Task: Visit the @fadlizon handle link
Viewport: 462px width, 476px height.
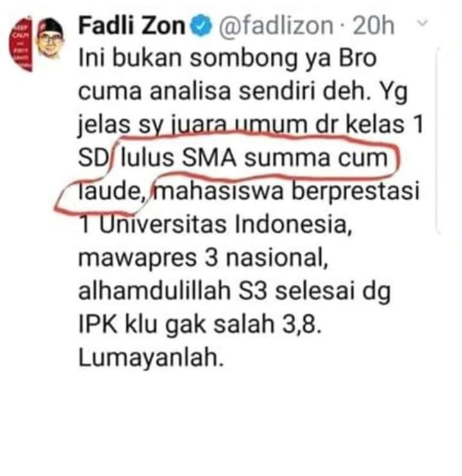Action: [x=276, y=26]
